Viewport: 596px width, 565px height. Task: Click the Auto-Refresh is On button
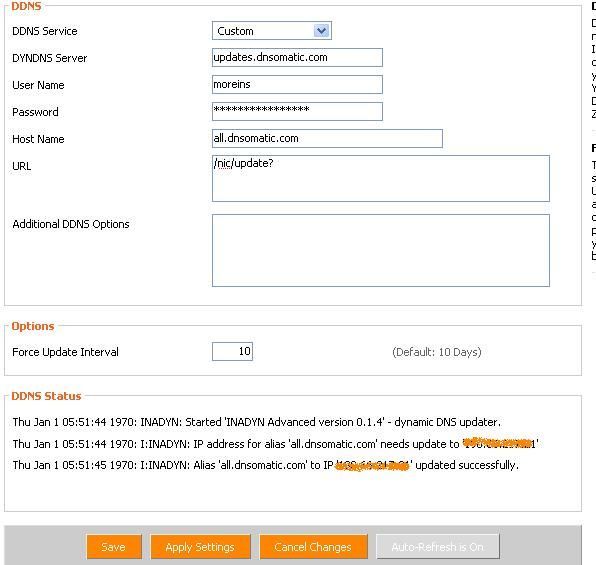tap(437, 547)
